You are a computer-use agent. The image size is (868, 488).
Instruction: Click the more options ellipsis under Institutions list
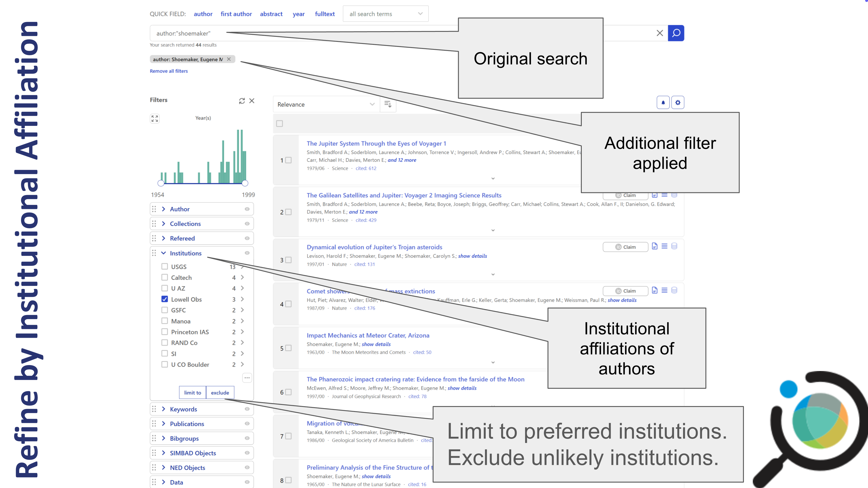pos(247,378)
